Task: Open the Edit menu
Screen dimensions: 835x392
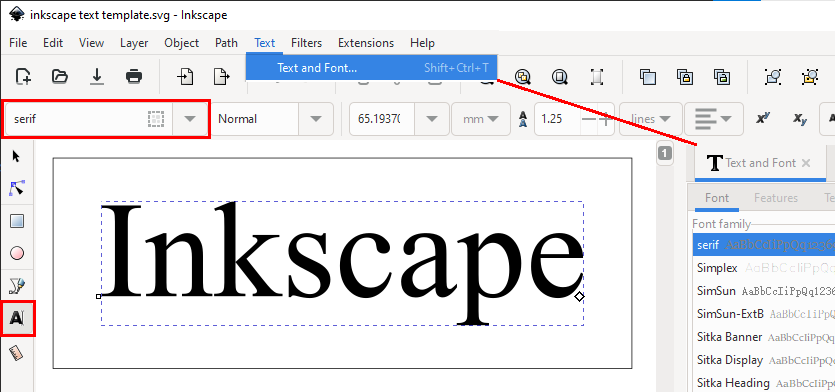Action: [53, 43]
